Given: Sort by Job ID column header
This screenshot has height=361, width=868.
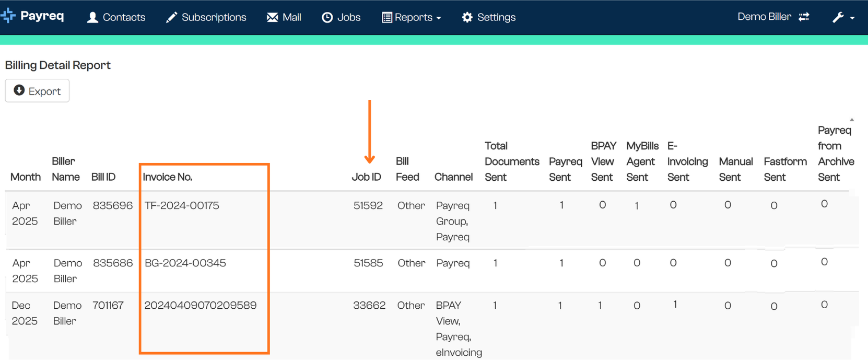Looking at the screenshot, I should [367, 177].
